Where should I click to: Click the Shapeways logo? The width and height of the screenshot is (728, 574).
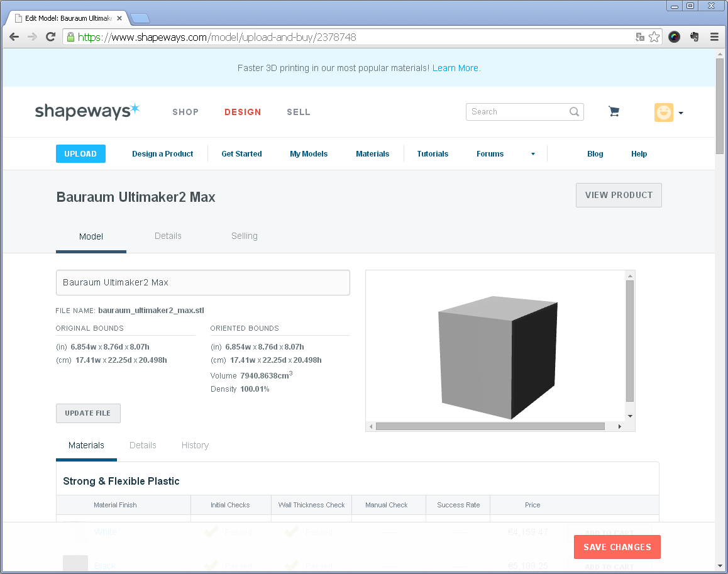coord(87,111)
